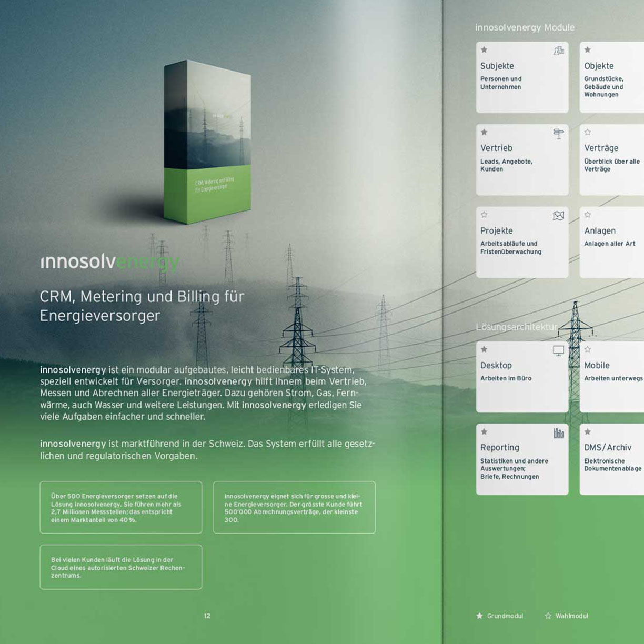Viewport: 644px width, 644px height.
Task: Click "Überblick über alle Verträge" description text
Action: (612, 165)
